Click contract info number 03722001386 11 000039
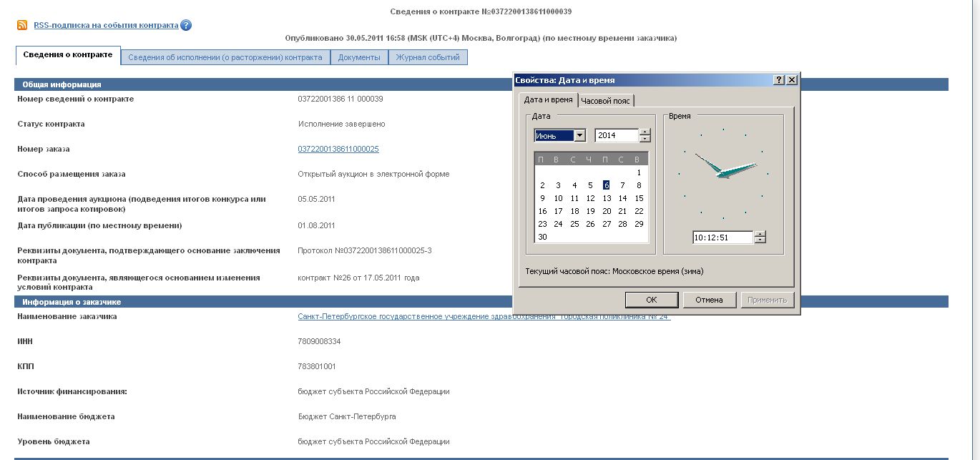This screenshot has height=460, width=980. point(340,99)
